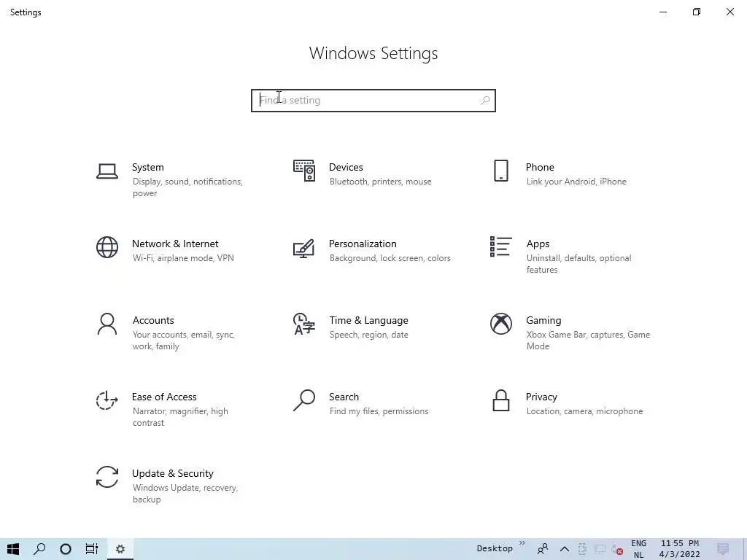This screenshot has height=560, width=747.
Task: Open the Network & Internet globe icon
Action: (107, 248)
